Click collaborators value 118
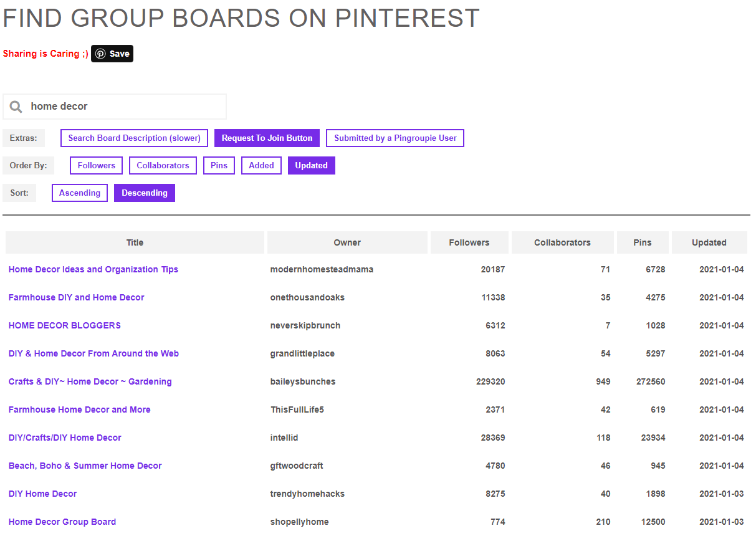The height and width of the screenshot is (541, 756). (x=603, y=438)
